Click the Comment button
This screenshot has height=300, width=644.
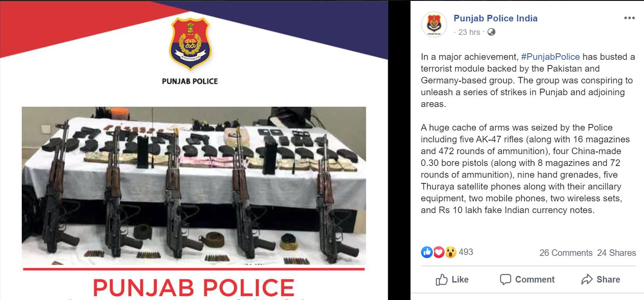coord(527,279)
